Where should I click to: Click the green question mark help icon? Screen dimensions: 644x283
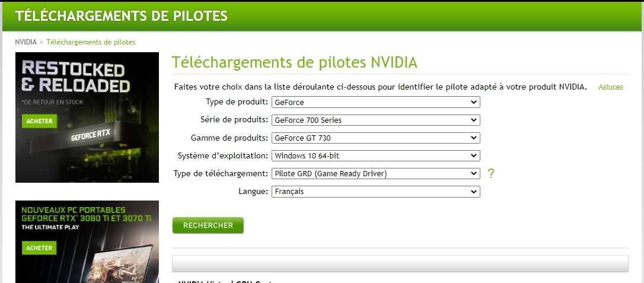click(x=490, y=173)
